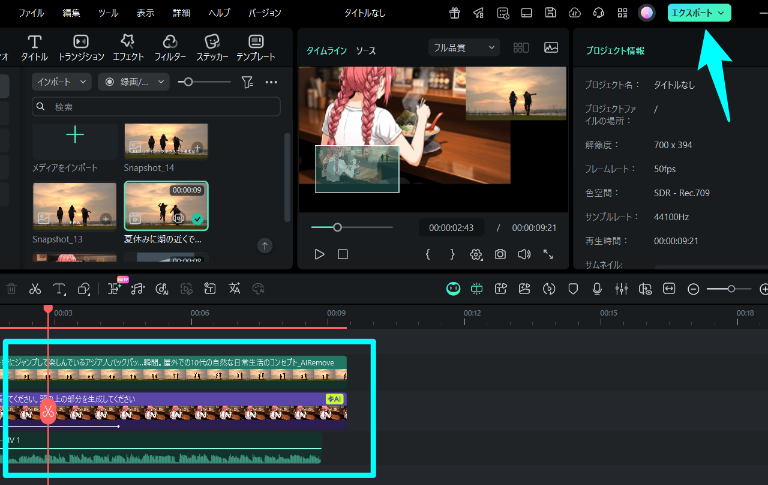Click the preview playback progress slider
The height and width of the screenshot is (485, 768).
(x=352, y=227)
